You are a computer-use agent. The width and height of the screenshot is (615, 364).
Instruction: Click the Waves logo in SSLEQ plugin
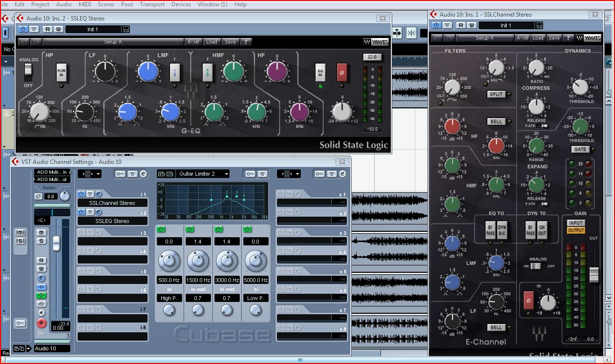click(376, 42)
